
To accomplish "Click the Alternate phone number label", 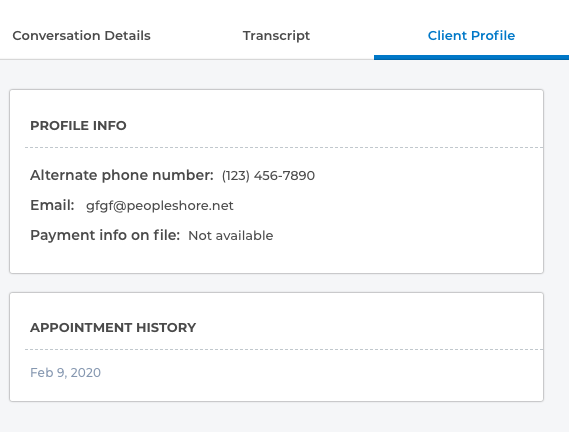I will tap(122, 175).
